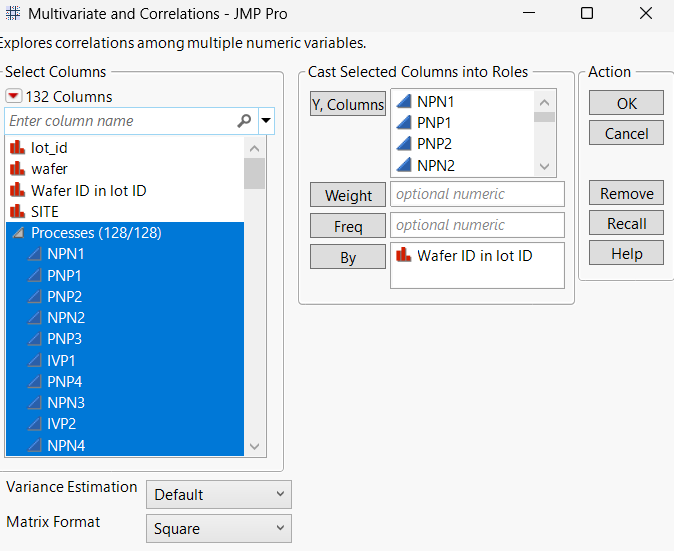Click the NPN1 continuous icon in Y roles
674x551 pixels.
403,102
